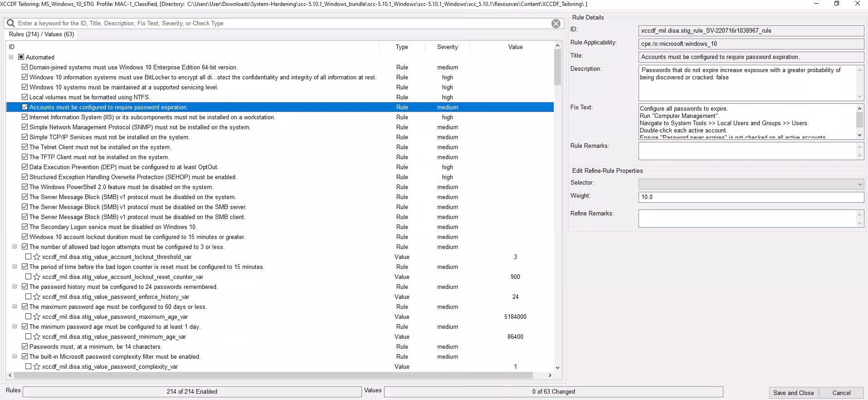Click the Weight input field
Viewport: 868px width, 400px height.
pyautogui.click(x=751, y=197)
